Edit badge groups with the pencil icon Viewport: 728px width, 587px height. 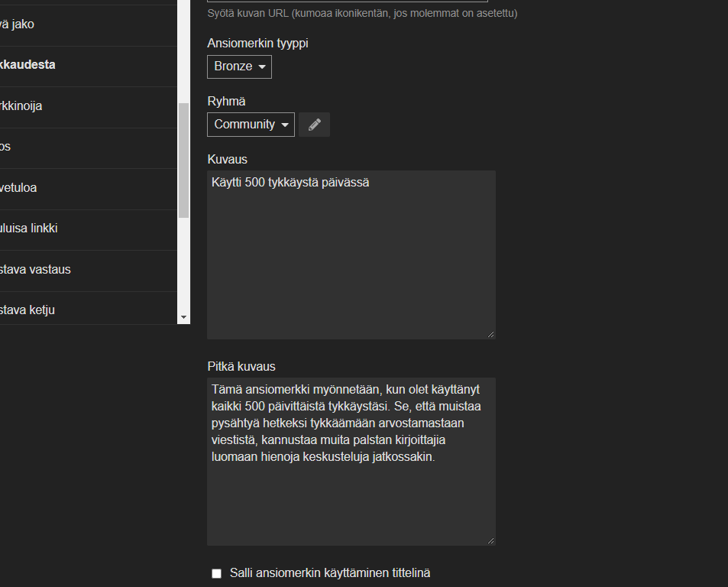[314, 125]
